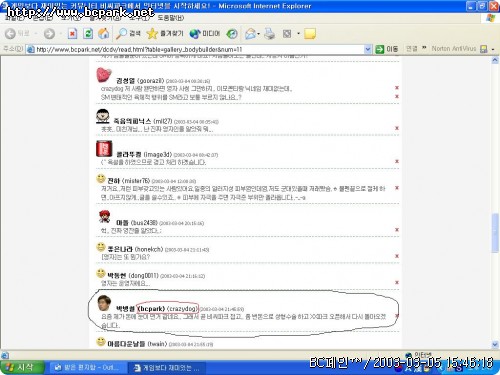Click the Refresh page icon
Viewport: 500px width, 375px height.
[x=88, y=33]
